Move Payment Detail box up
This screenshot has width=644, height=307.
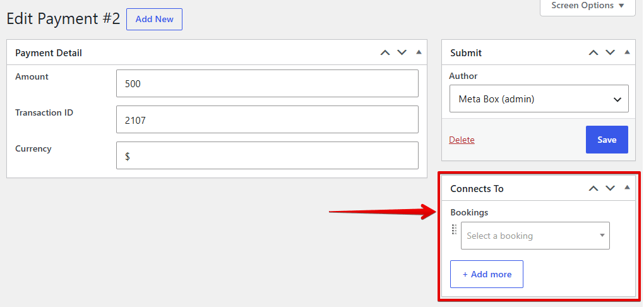click(385, 52)
